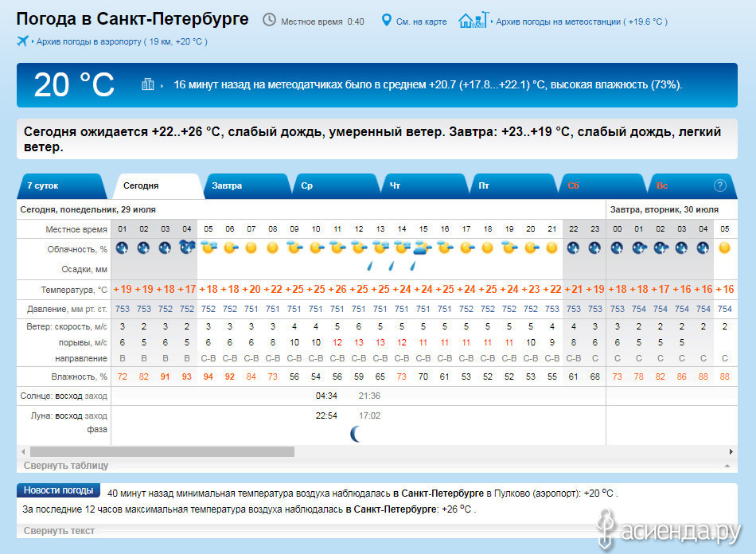This screenshot has width=756, height=554.
Task: Open См. на карте link
Action: coord(422,21)
